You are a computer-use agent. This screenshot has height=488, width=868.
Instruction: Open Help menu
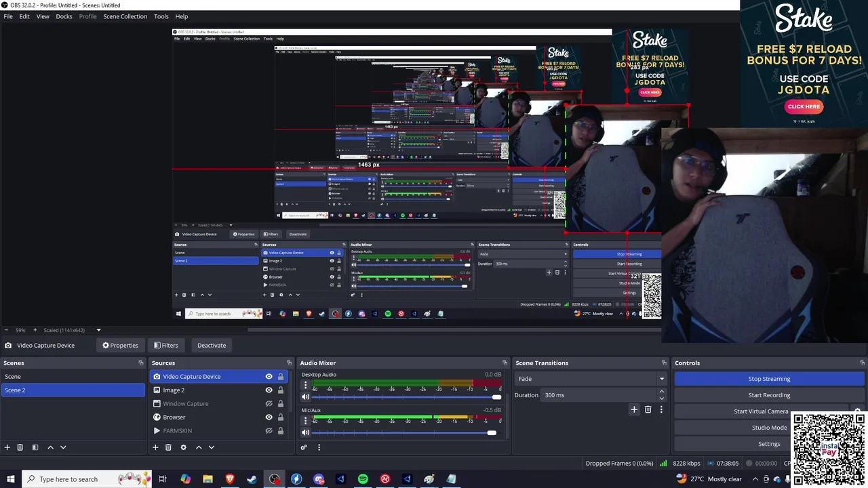(x=182, y=16)
